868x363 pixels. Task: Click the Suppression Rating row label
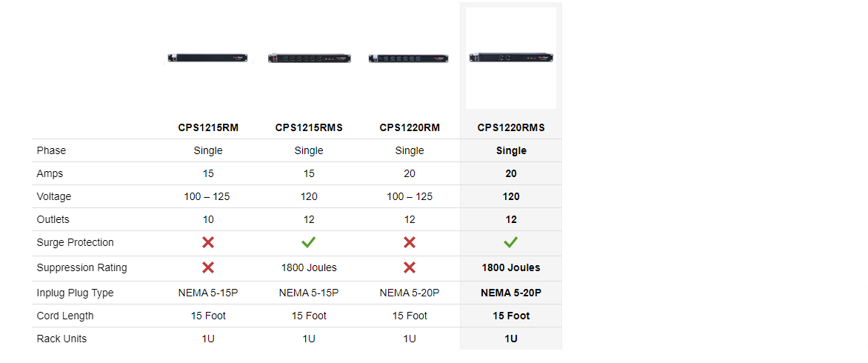click(81, 267)
